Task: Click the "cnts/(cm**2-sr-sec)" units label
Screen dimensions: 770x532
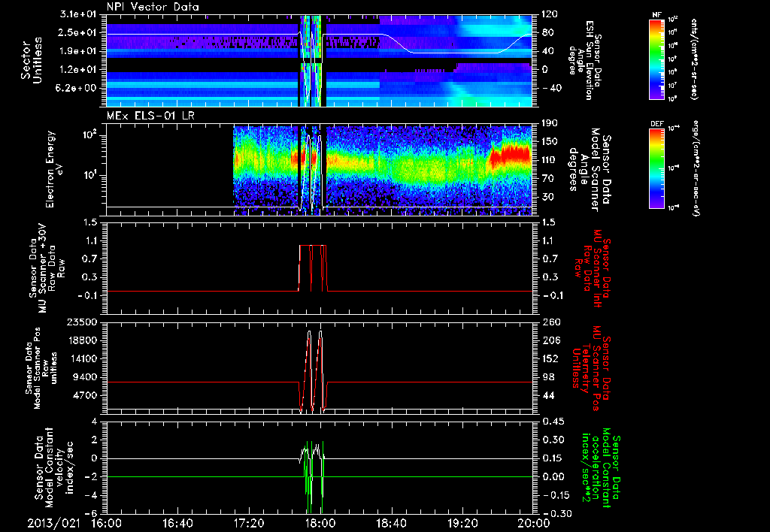Action: (694, 59)
